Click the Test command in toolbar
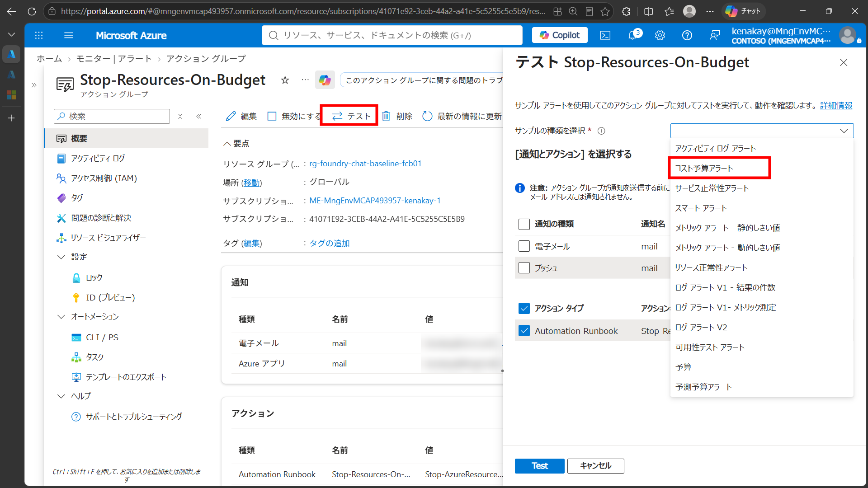 click(351, 116)
